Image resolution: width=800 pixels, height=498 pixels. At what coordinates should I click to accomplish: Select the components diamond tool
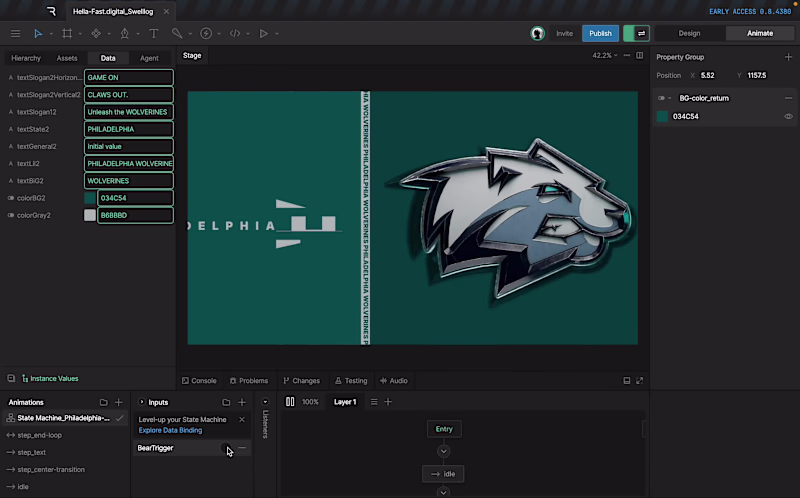coord(96,34)
